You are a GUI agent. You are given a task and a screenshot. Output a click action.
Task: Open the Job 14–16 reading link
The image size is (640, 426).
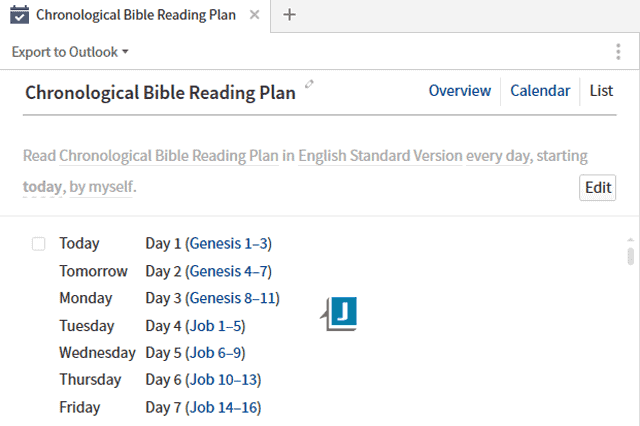click(223, 408)
